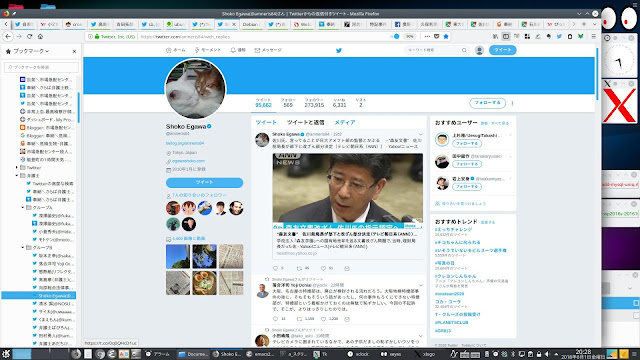Viewport: 640px width, 360px height.
Task: Open the モーメント nav item
Action: (208, 50)
